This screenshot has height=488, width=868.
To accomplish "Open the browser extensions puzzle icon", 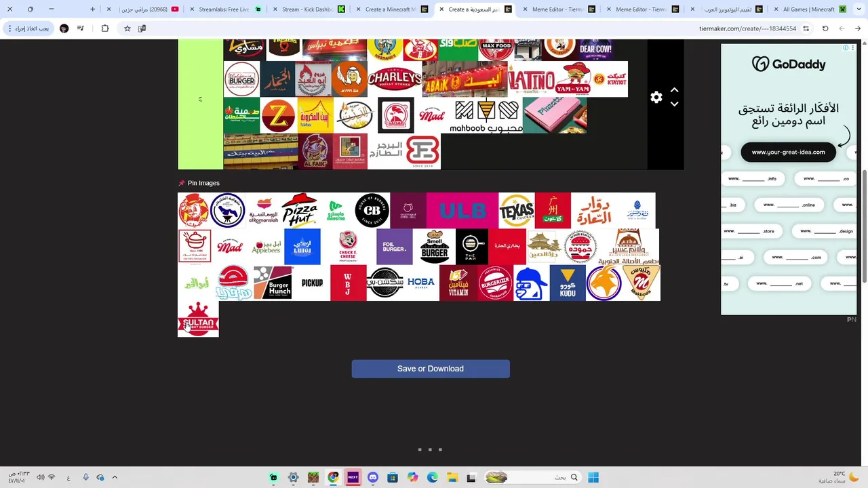I will coord(104,28).
